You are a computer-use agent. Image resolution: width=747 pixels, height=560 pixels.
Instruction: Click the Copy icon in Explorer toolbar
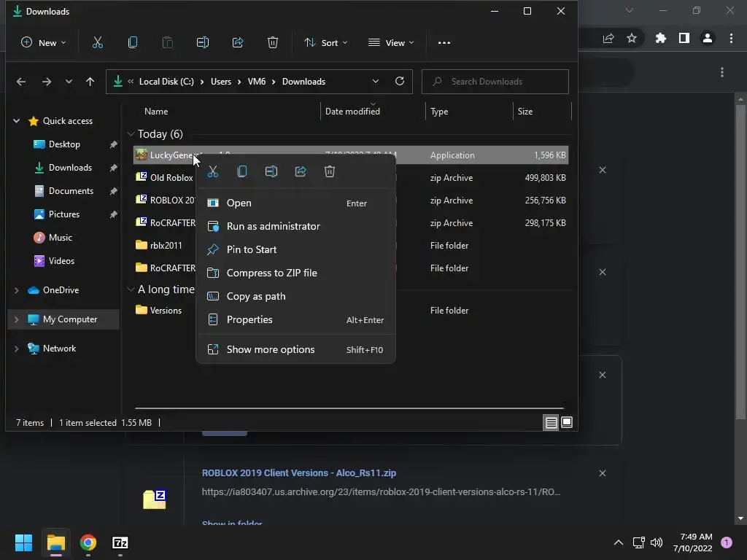(x=133, y=43)
